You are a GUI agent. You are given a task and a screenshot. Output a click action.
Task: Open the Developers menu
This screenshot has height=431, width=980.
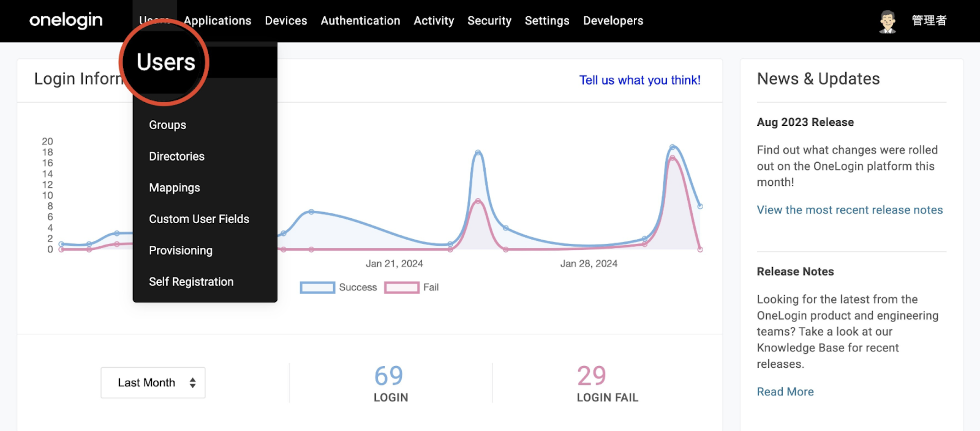[x=613, y=20]
